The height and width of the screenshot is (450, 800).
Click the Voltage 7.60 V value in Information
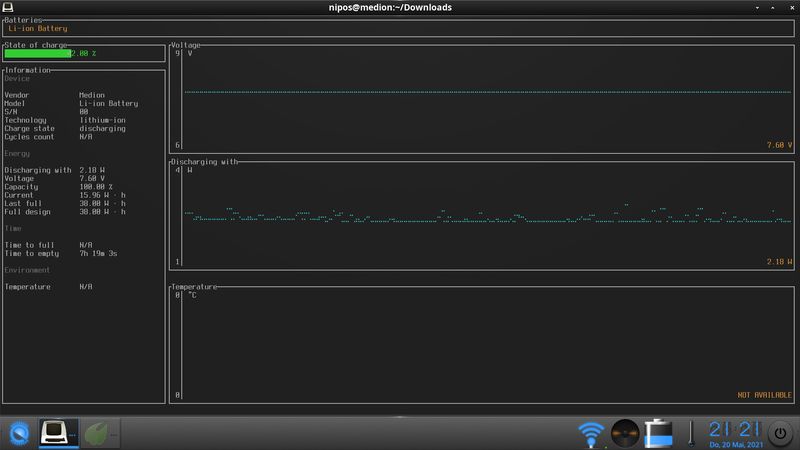click(92, 179)
